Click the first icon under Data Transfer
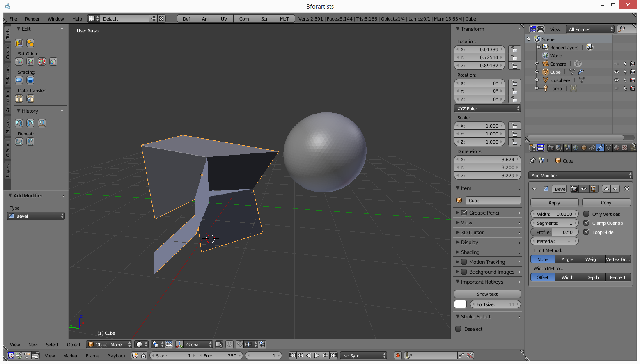The height and width of the screenshot is (364, 640). [19, 98]
